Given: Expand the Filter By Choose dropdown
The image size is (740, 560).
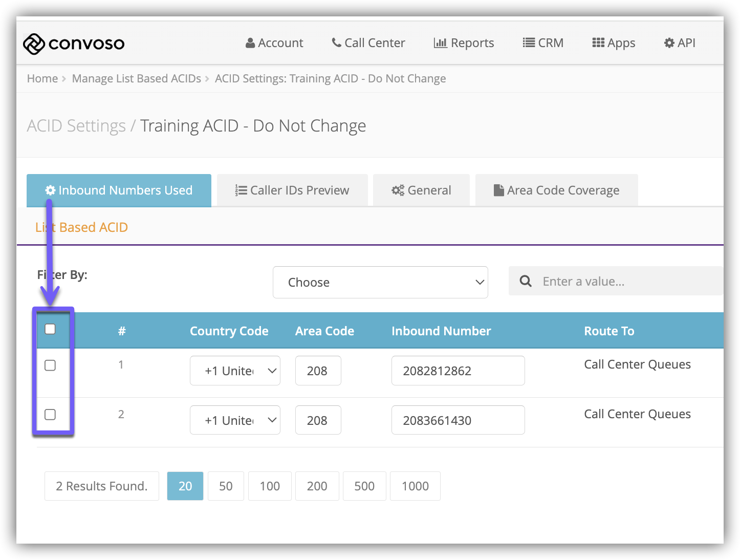Looking at the screenshot, I should (380, 282).
